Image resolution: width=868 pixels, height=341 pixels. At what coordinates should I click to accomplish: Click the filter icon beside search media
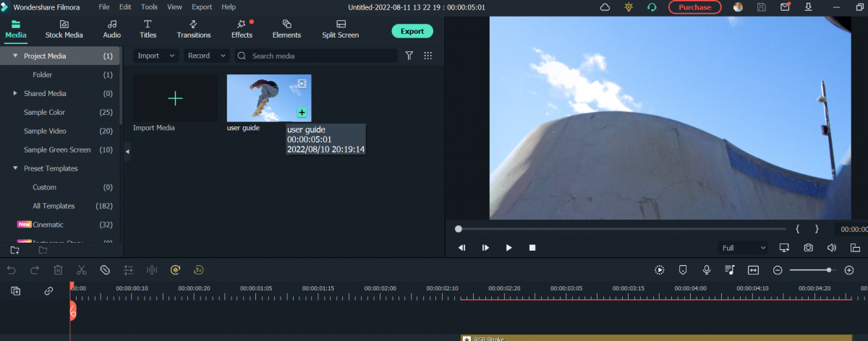(409, 56)
